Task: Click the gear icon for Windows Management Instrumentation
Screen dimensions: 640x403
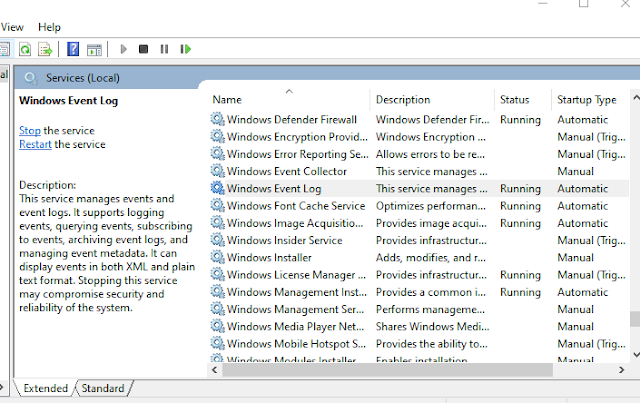Action: click(218, 292)
